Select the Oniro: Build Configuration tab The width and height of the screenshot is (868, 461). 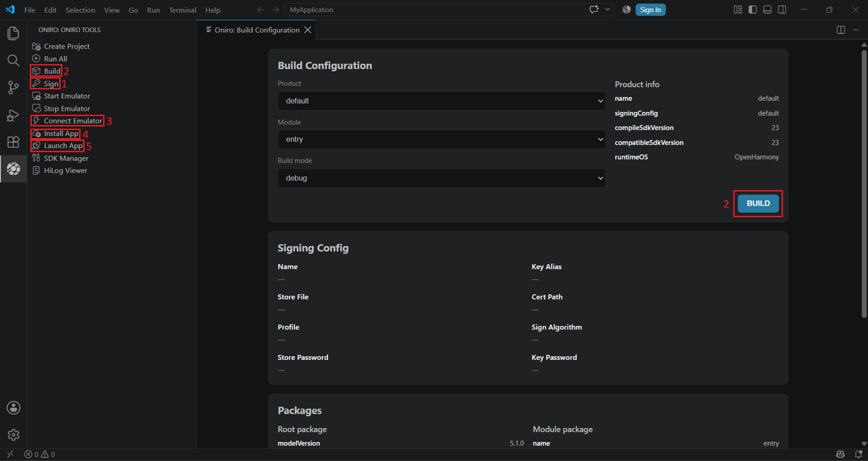(x=257, y=30)
